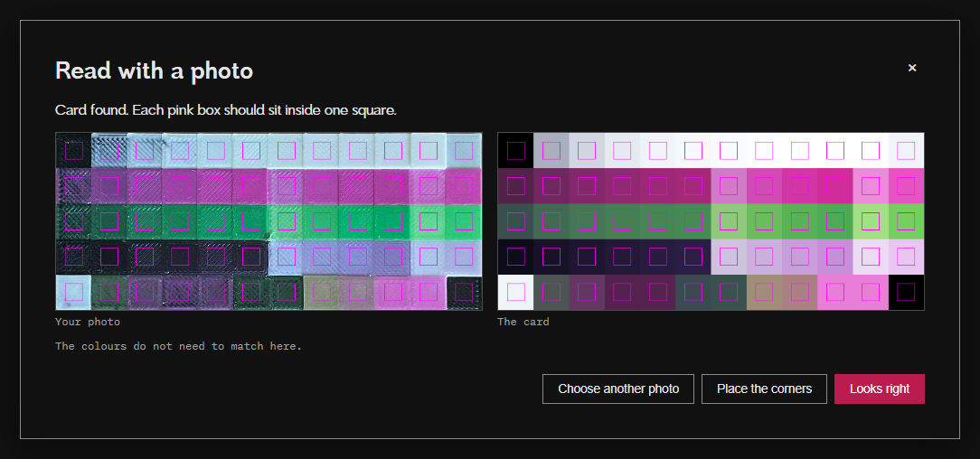980x459 pixels.
Task: Open Place the corners adjustment
Action: 764,389
